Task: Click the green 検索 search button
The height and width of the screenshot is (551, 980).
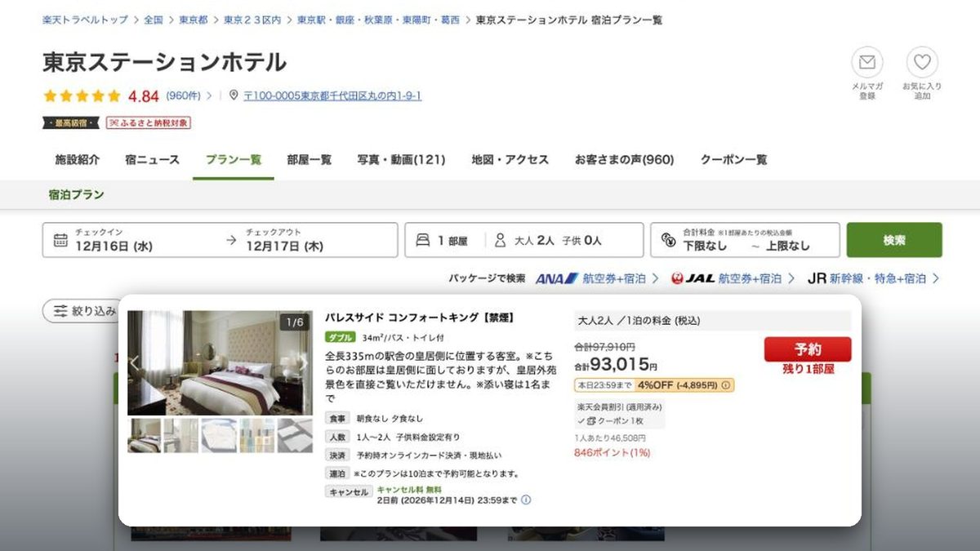Action: [894, 240]
